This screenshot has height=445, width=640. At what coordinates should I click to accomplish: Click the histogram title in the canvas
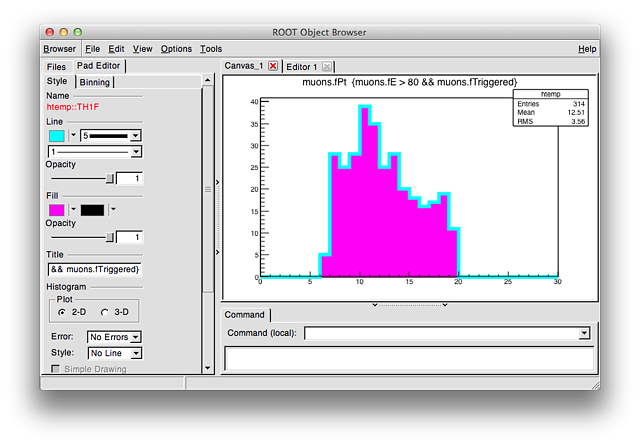(x=409, y=81)
